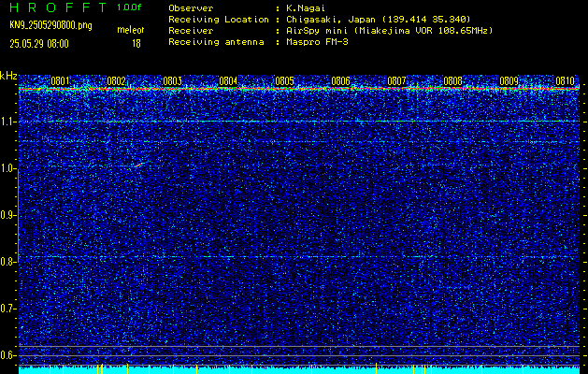Viewport: 588px width, 374px height.
Task: Click the Receiver label
Action: point(191,31)
